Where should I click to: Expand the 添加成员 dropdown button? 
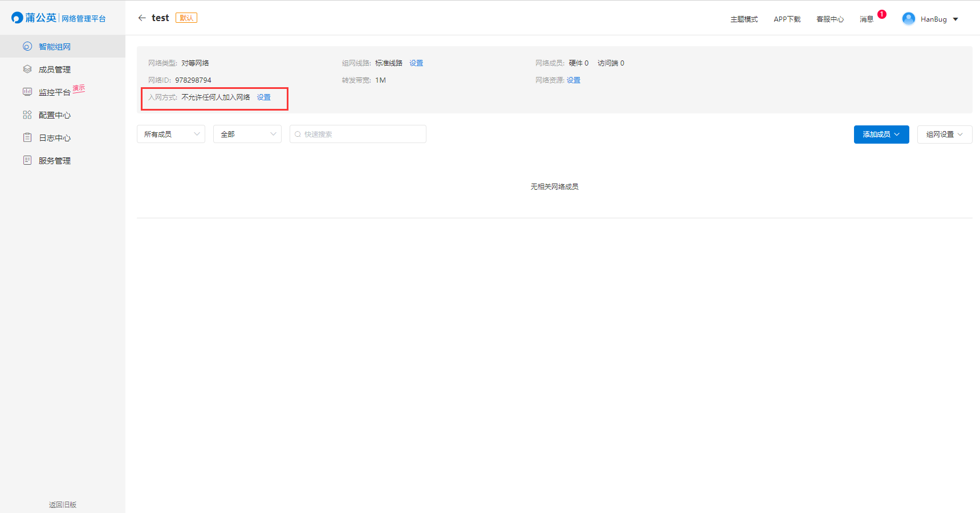click(x=881, y=135)
